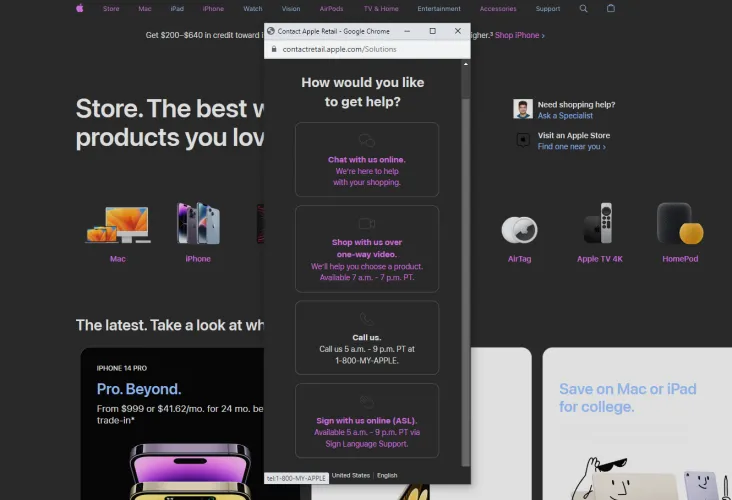Select the AirTag product icon
Image resolution: width=732 pixels, height=500 pixels.
pos(519,230)
